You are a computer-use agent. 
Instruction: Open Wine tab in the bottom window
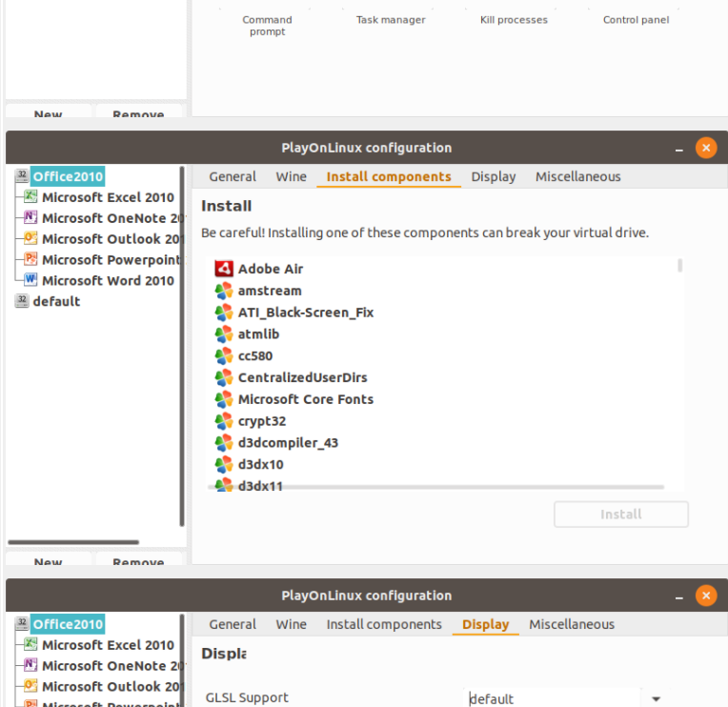pyautogui.click(x=292, y=624)
